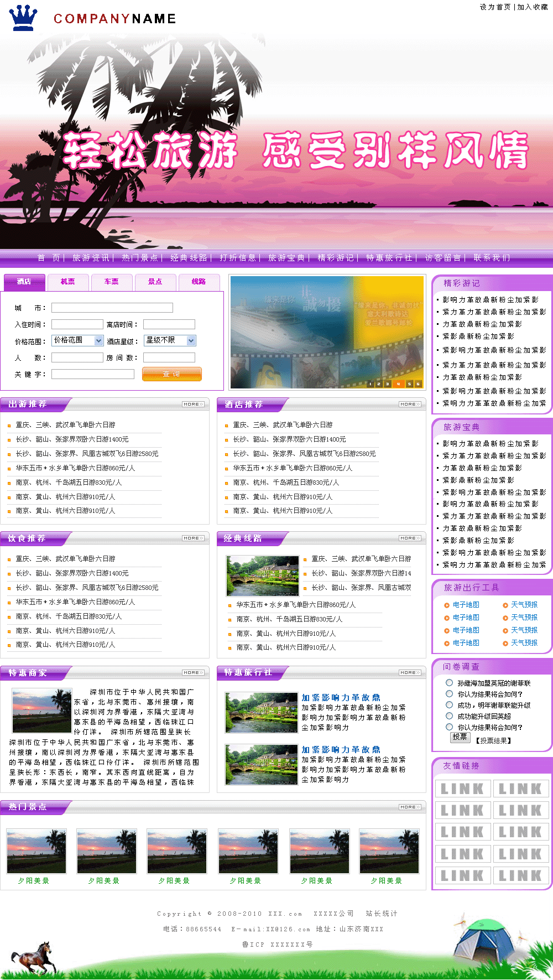
Task: Jump to slideshow slide number 6
Action: pos(418,383)
